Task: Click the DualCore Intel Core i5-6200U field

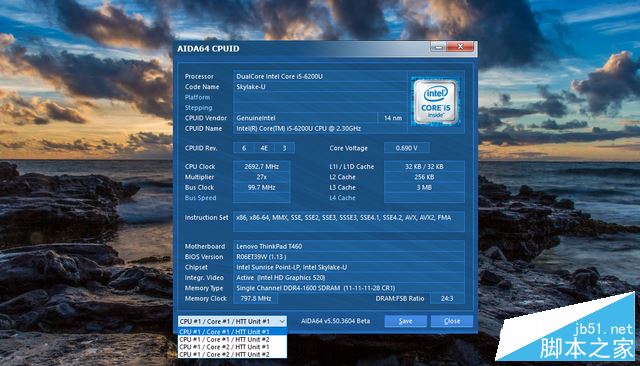Action: click(320, 76)
